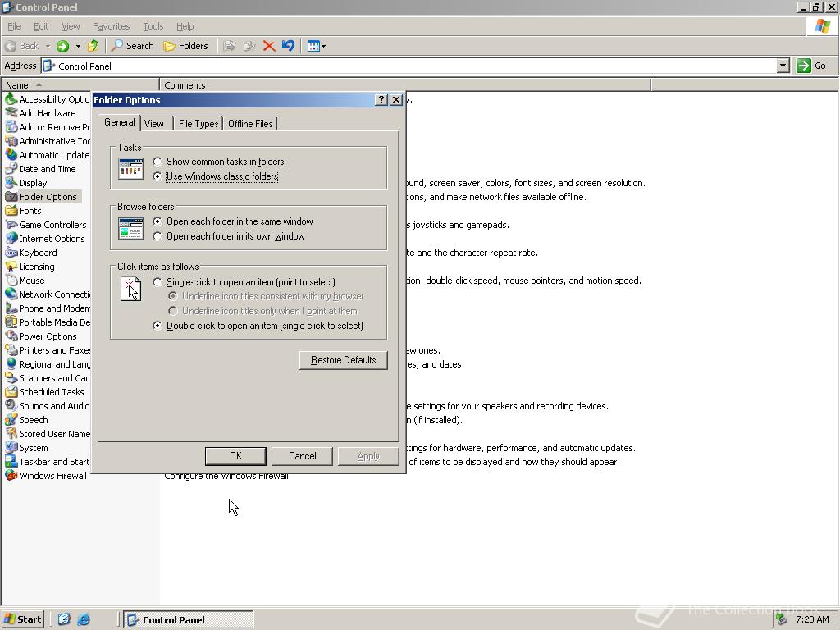Open the Start menu button
The height and width of the screenshot is (630, 840).
(22, 619)
